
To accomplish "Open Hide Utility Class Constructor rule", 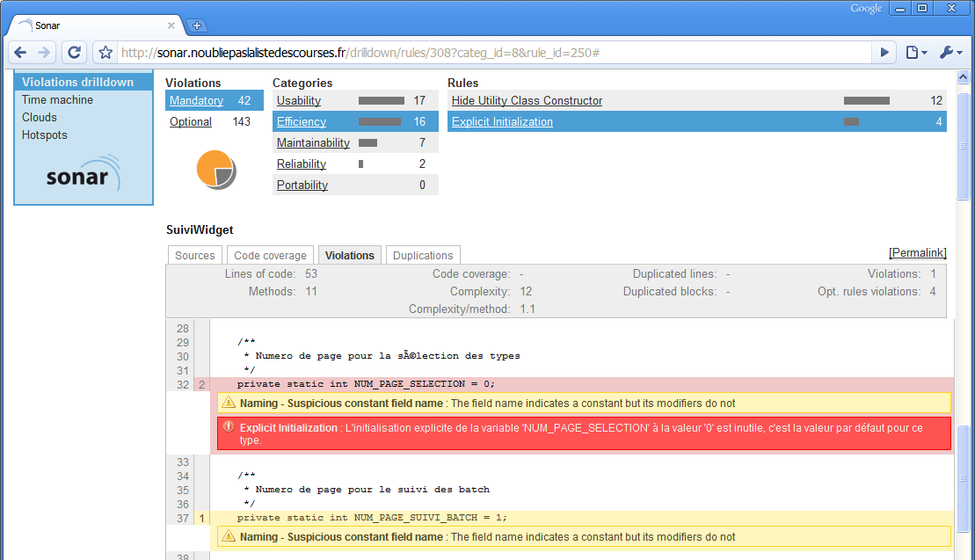I will [527, 101].
